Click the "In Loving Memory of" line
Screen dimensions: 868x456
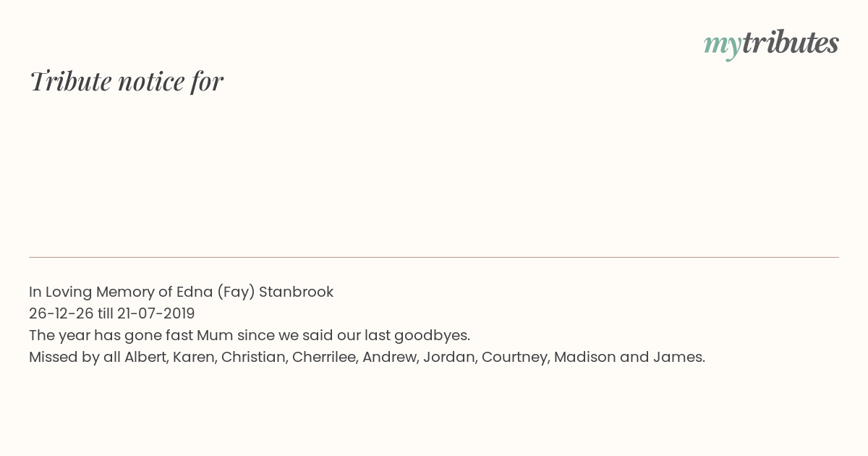pos(181,292)
